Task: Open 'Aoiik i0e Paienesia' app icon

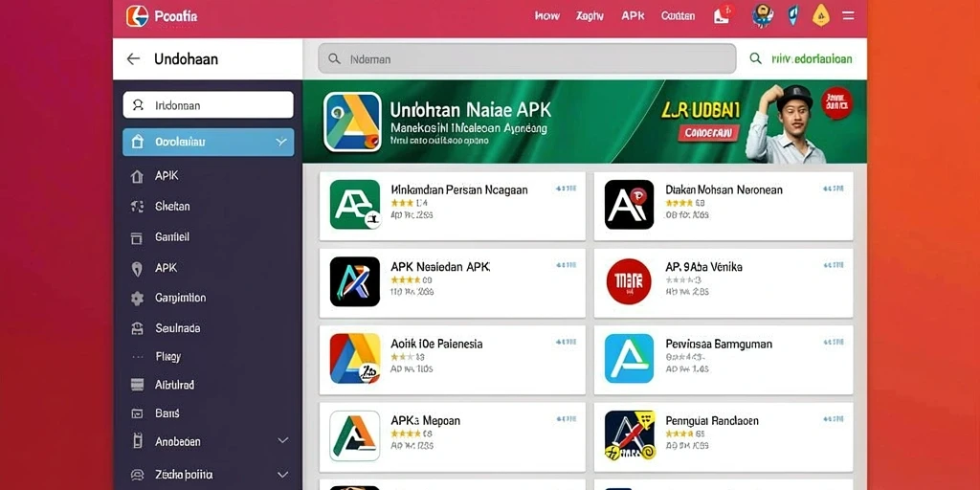Action: (355, 358)
